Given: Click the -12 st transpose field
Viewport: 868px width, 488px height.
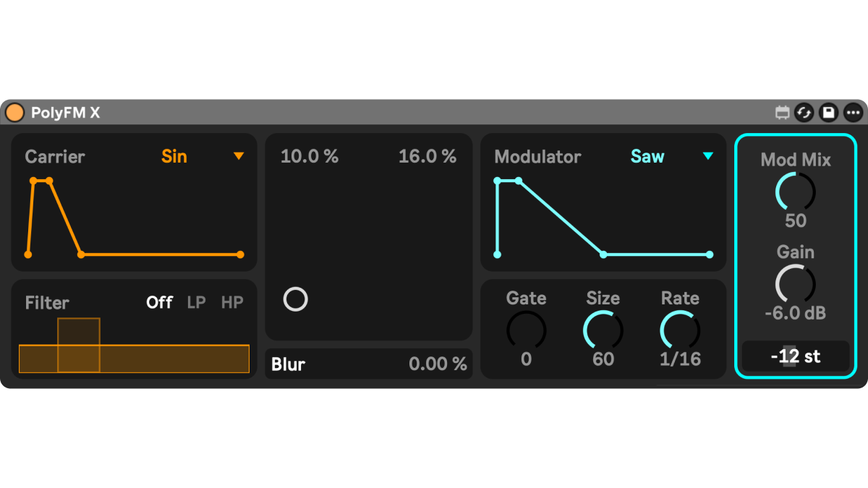Looking at the screenshot, I should [795, 356].
